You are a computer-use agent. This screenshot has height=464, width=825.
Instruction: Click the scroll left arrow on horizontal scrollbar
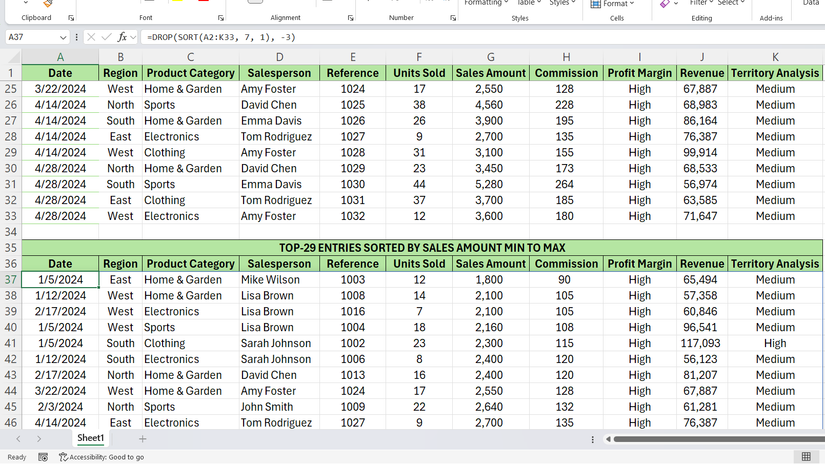[x=609, y=439]
